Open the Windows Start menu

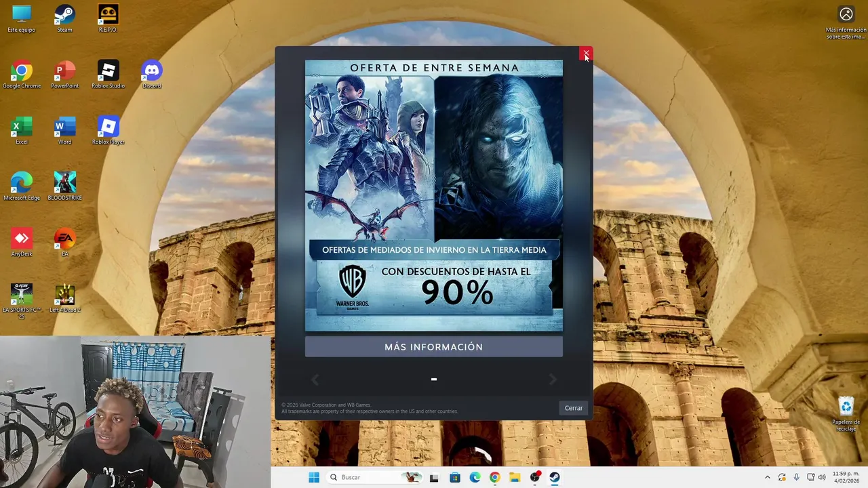(314, 477)
